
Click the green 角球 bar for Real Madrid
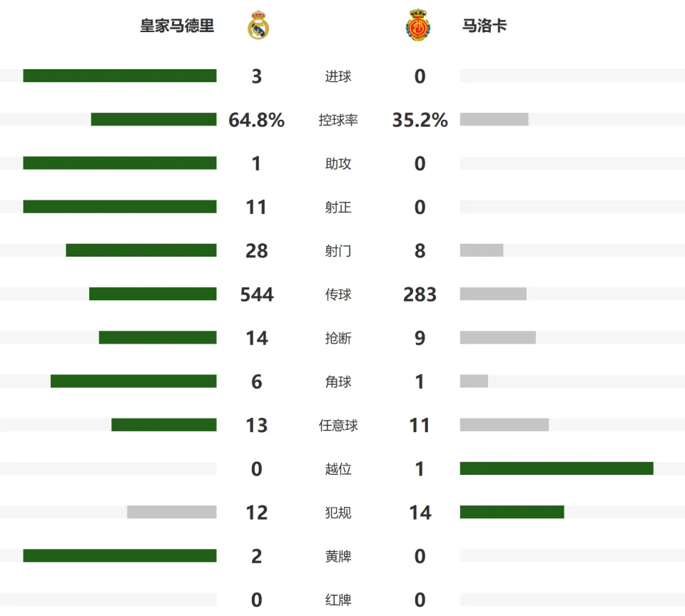click(x=133, y=381)
